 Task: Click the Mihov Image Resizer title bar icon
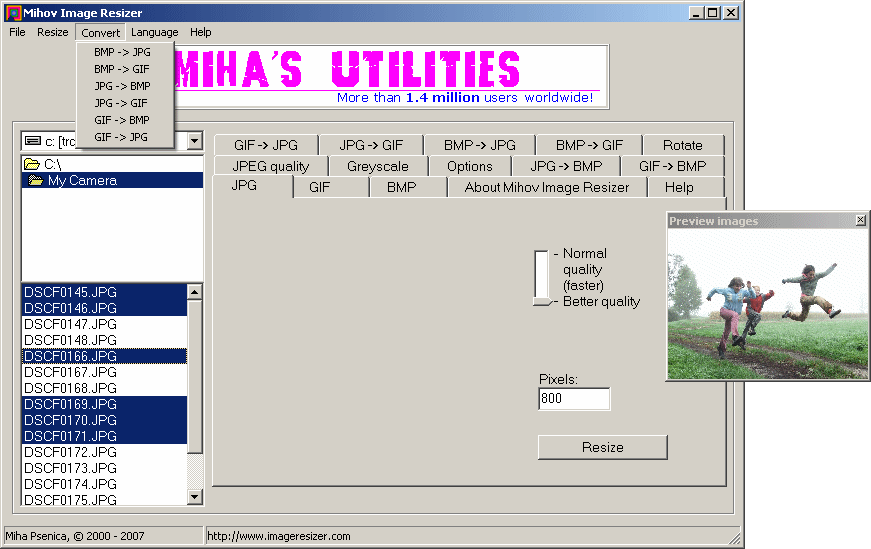[x=11, y=13]
